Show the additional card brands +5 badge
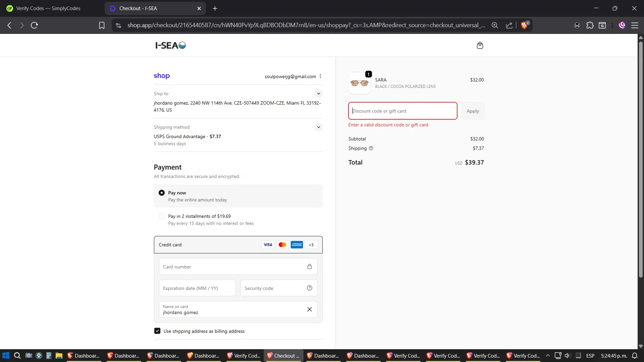This screenshot has height=362, width=644. click(311, 245)
